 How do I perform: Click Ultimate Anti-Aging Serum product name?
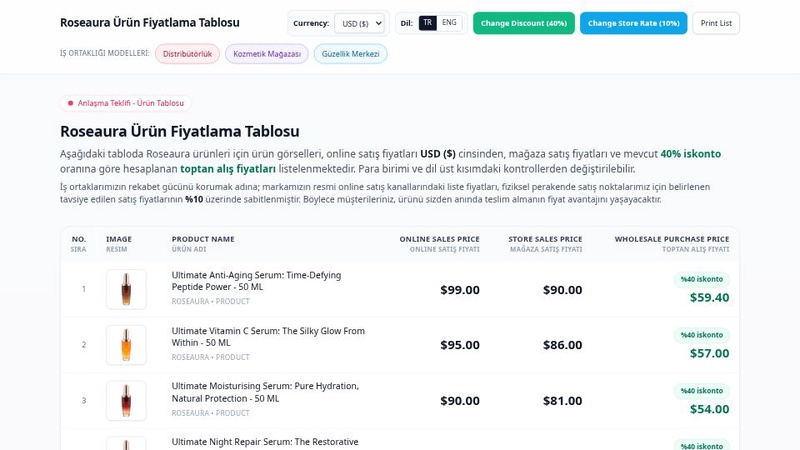(256, 281)
